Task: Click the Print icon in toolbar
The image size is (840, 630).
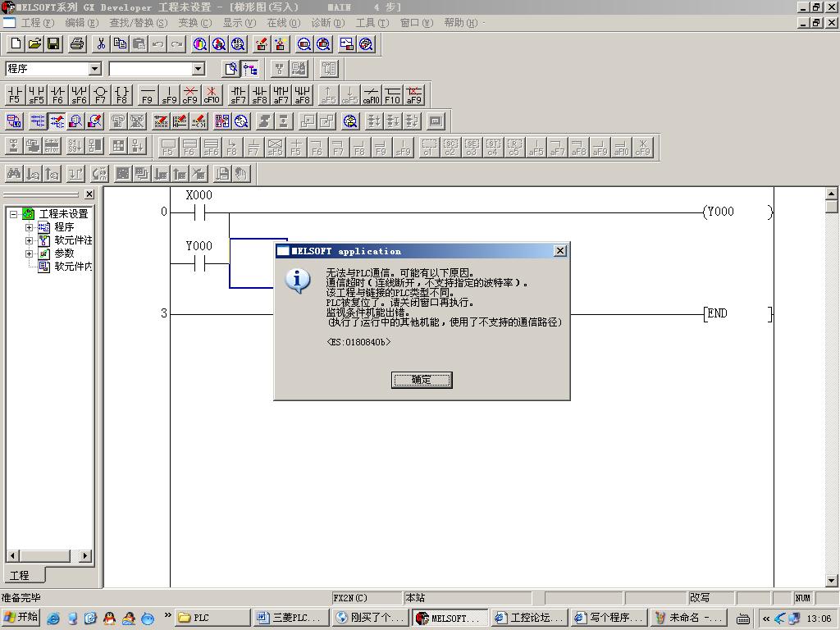Action: tap(77, 44)
